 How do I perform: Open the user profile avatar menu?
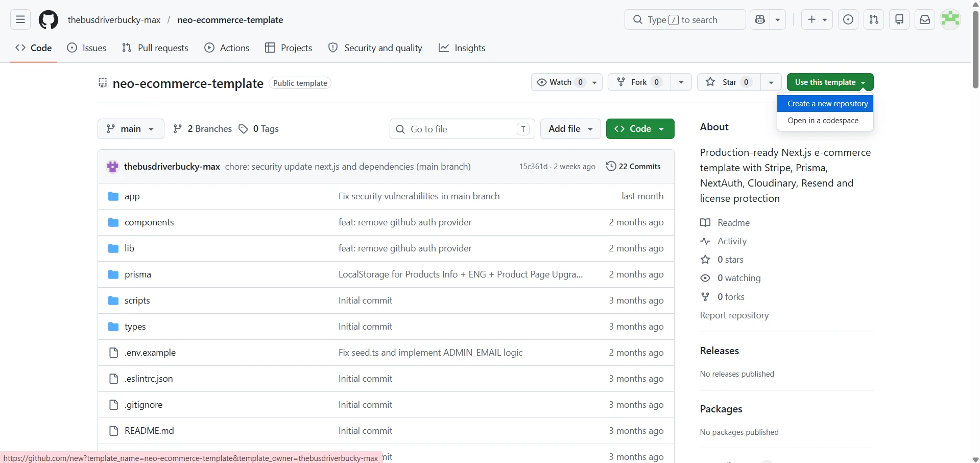pyautogui.click(x=951, y=20)
